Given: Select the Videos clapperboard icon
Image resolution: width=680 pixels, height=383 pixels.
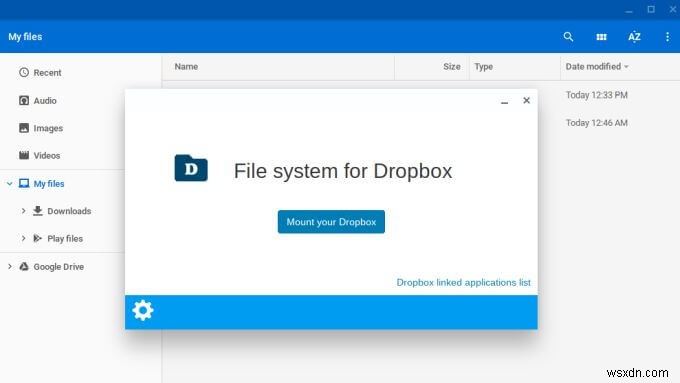Looking at the screenshot, I should pyautogui.click(x=24, y=155).
